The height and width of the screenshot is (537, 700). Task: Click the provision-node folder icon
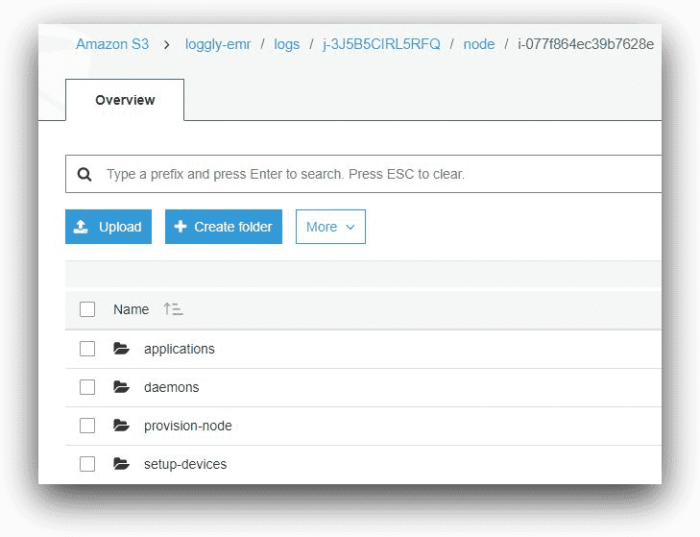[121, 426]
